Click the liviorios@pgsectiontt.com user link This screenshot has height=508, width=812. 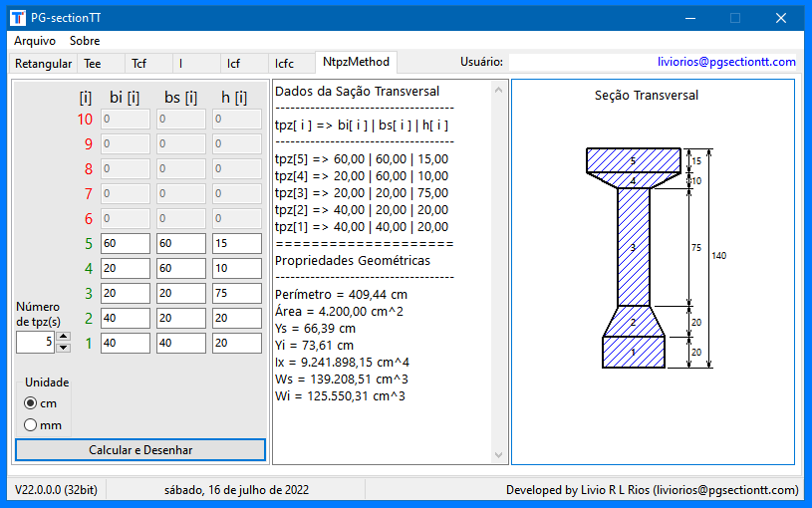tap(726, 62)
